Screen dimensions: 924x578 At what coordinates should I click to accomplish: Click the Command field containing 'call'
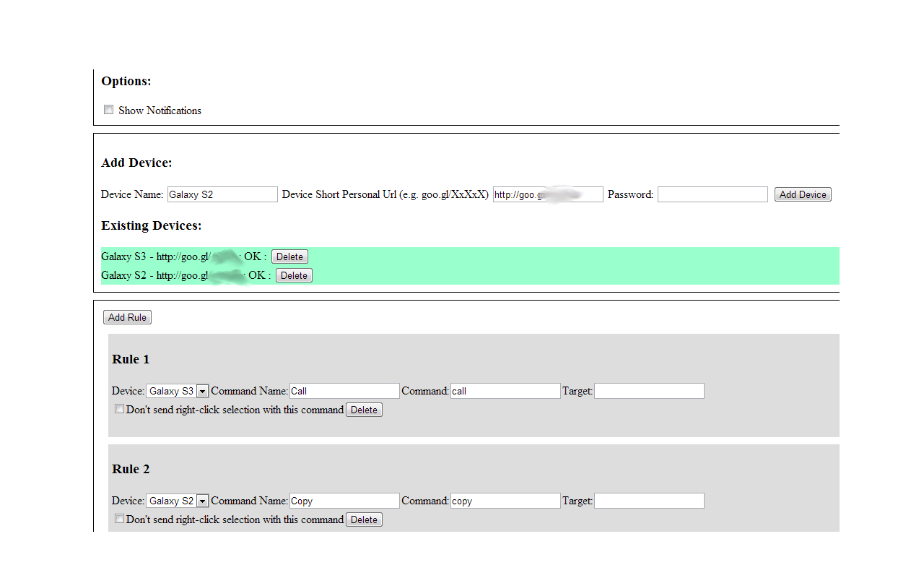(505, 390)
